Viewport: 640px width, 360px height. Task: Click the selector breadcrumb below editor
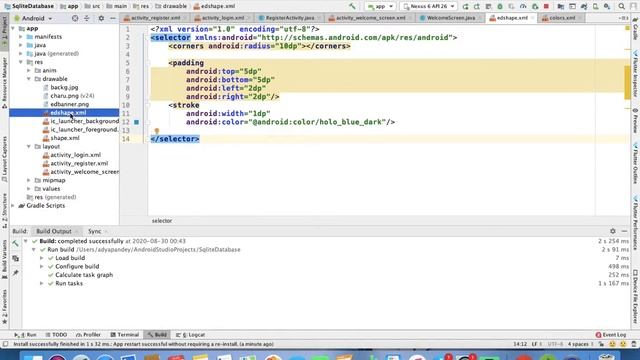coord(162,221)
